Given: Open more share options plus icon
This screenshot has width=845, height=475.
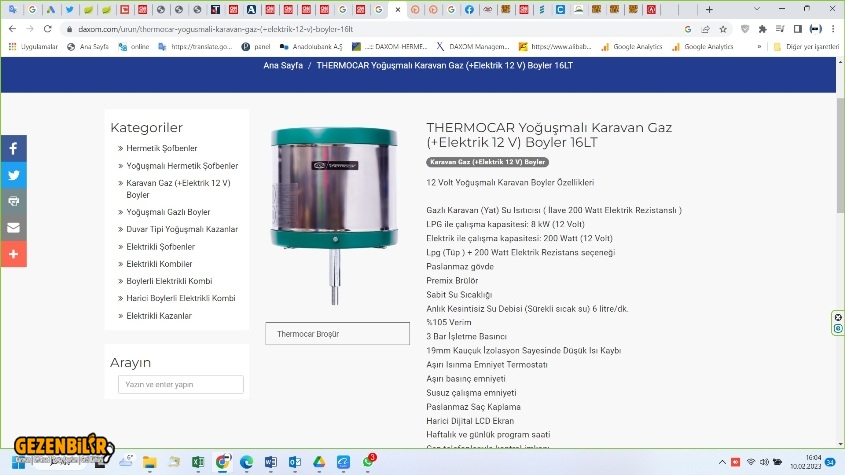Looking at the screenshot, I should (x=13, y=254).
